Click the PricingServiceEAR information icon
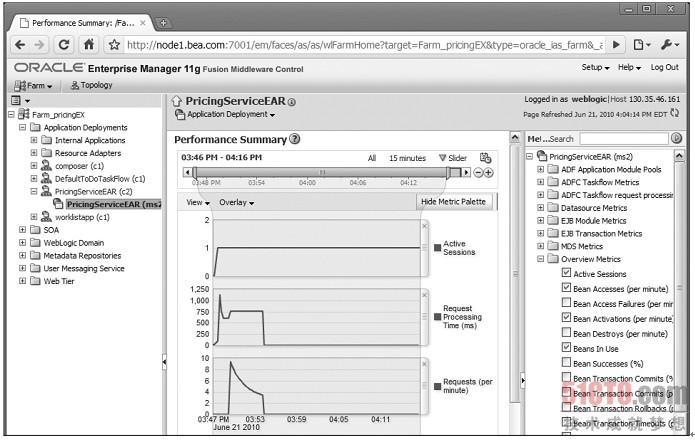Screen dimensions: 695x440 coord(292,102)
